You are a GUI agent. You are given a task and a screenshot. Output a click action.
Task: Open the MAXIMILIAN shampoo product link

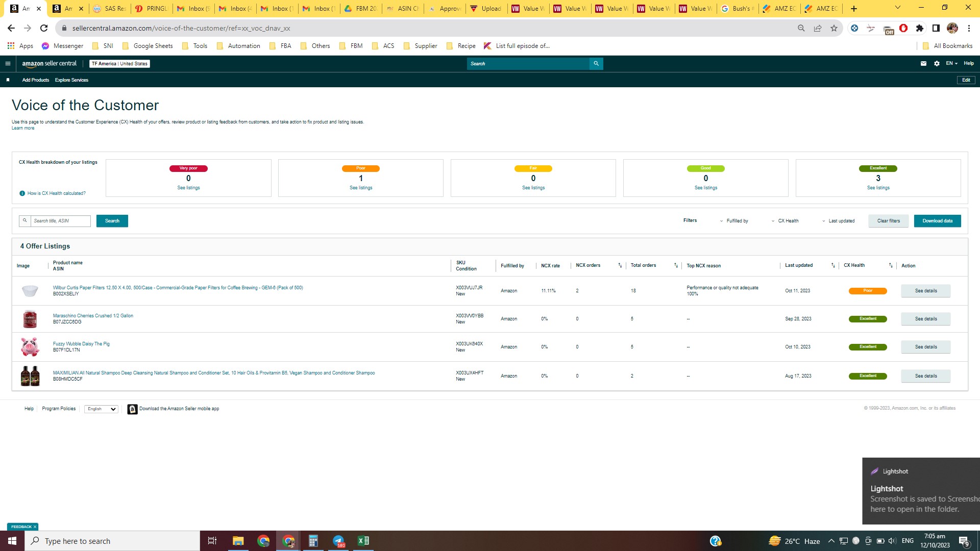(214, 373)
